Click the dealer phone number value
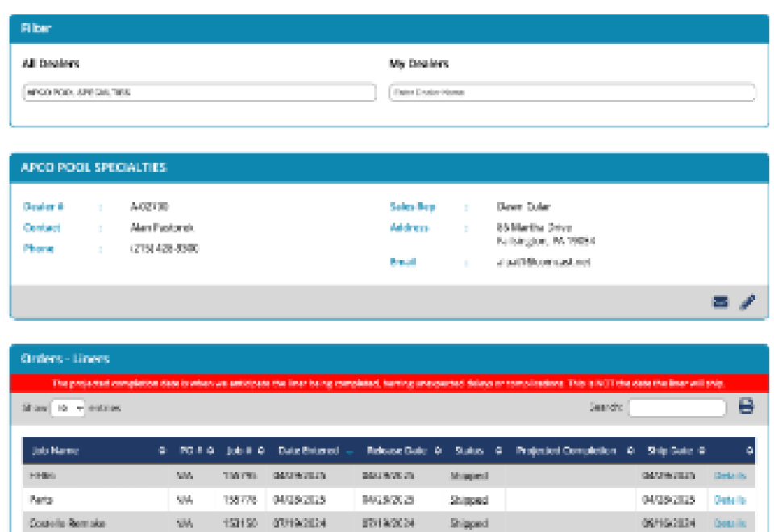 [164, 248]
